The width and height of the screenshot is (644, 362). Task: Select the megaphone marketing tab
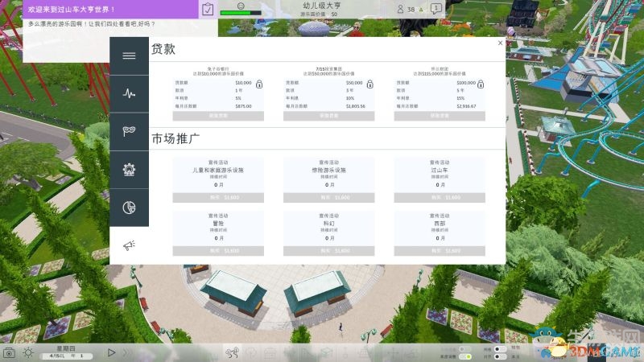129,245
